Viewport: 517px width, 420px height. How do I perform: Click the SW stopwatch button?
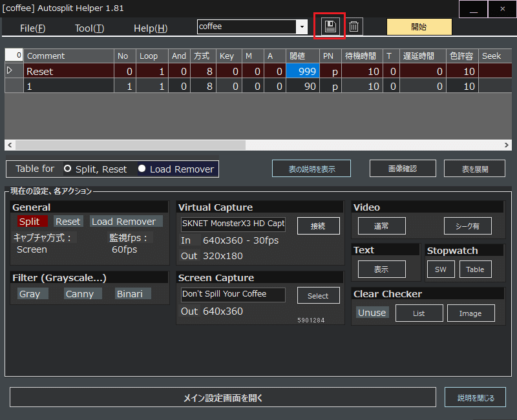tap(441, 269)
